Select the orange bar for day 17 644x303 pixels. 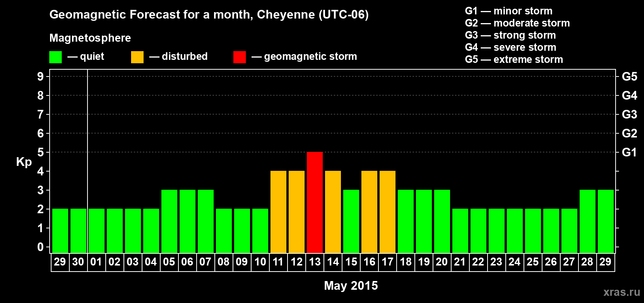(x=388, y=212)
